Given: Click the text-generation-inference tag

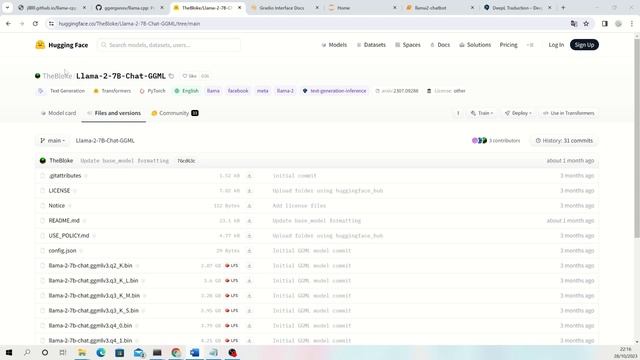Looking at the screenshot, I should point(334,91).
